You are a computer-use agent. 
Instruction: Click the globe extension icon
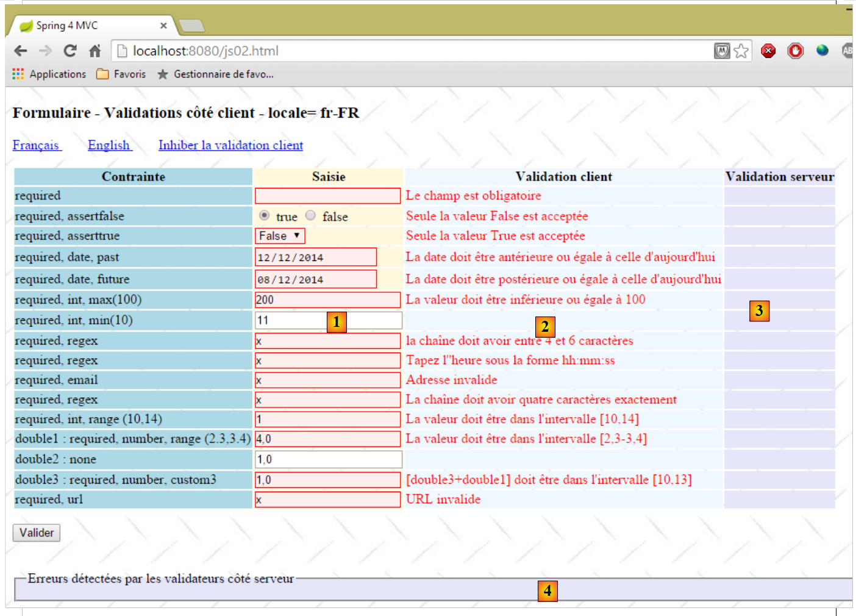point(822,51)
